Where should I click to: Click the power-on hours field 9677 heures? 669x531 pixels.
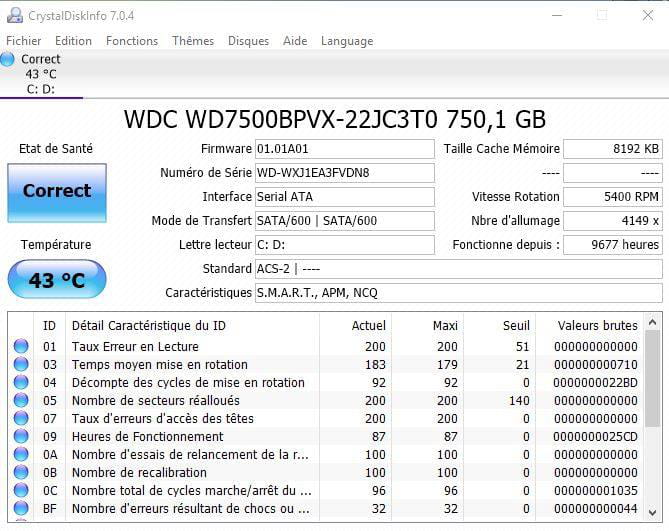click(x=613, y=245)
